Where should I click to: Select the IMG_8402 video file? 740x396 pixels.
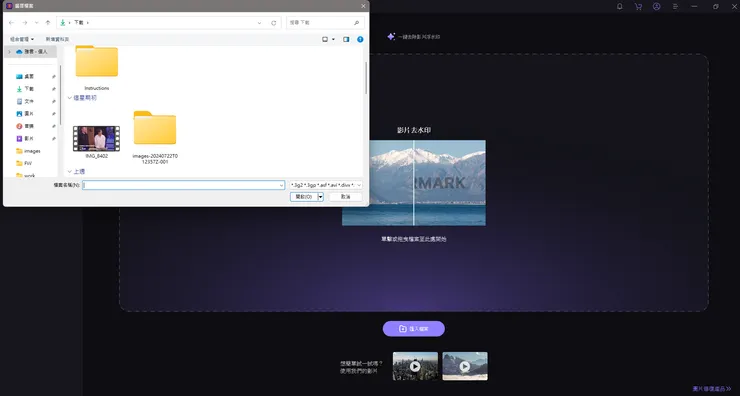pyautogui.click(x=96, y=142)
